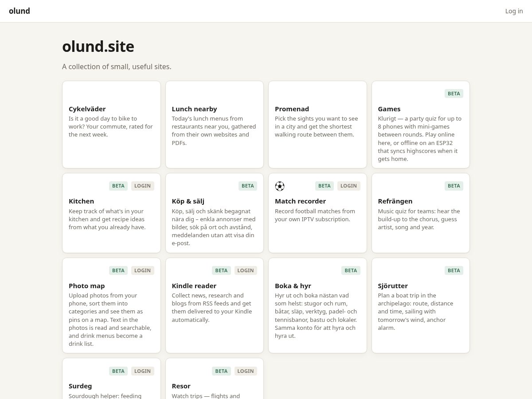Click the BETA badge on Köp & sälj
Screen dimensions: 532x399
[248, 186]
